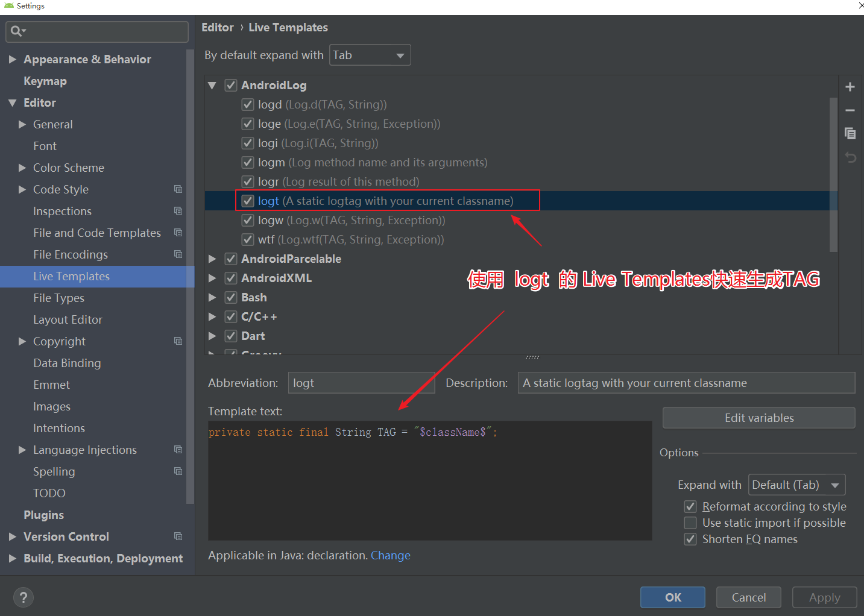
Task: Click the copy icon beside Inspections
Action: pos(178,210)
